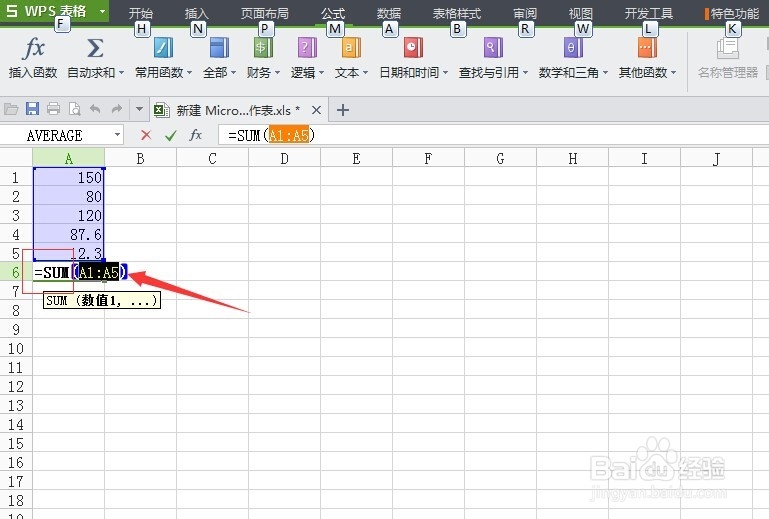Viewport: 769px width, 519px height.
Task: Open the 日期和时间 functions icon
Action: 413,48
